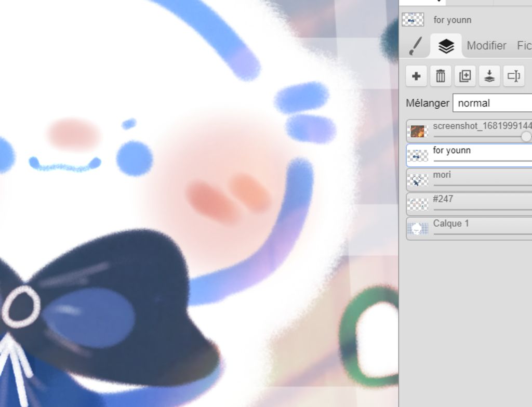This screenshot has width=532, height=407.
Task: Click the 'for younn' layer opacity slider
Action: click(x=483, y=161)
